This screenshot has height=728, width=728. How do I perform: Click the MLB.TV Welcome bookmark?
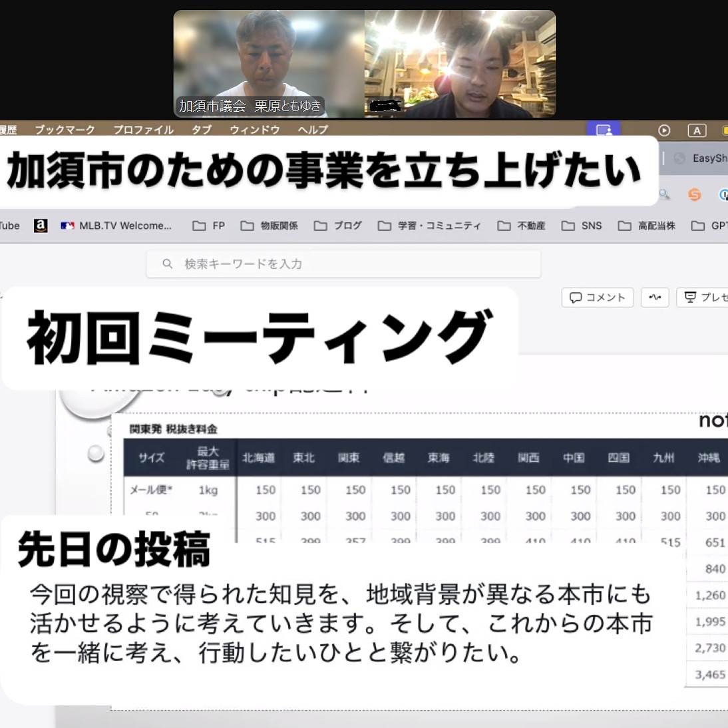point(116,226)
